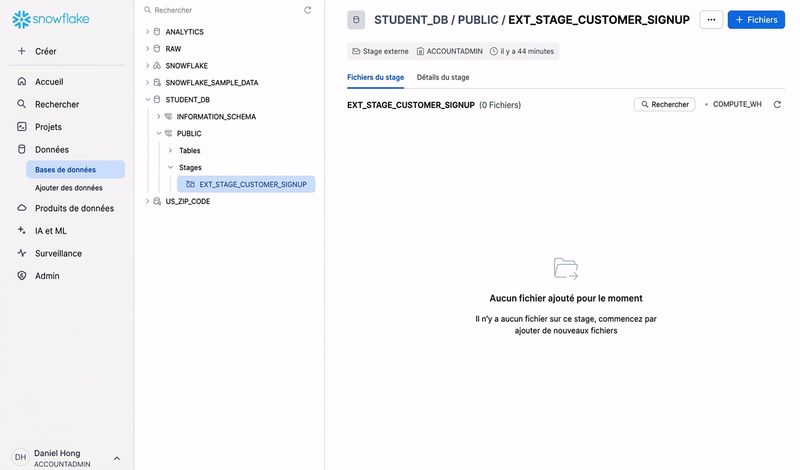
Task: Expand the Tables folder
Action: click(x=170, y=151)
